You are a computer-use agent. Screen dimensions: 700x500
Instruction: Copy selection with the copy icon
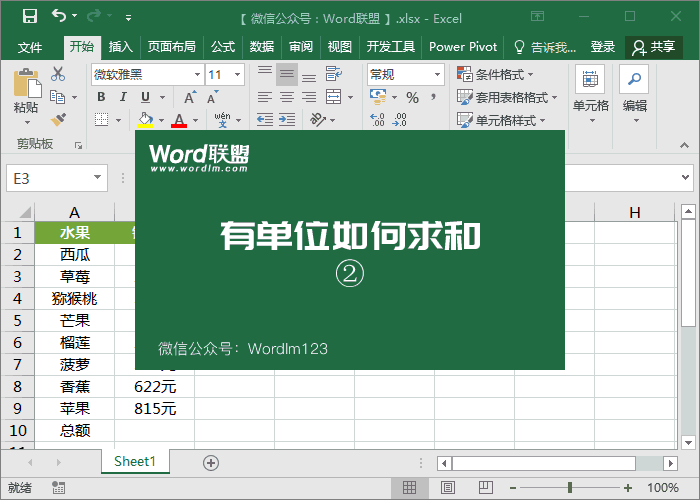58,97
